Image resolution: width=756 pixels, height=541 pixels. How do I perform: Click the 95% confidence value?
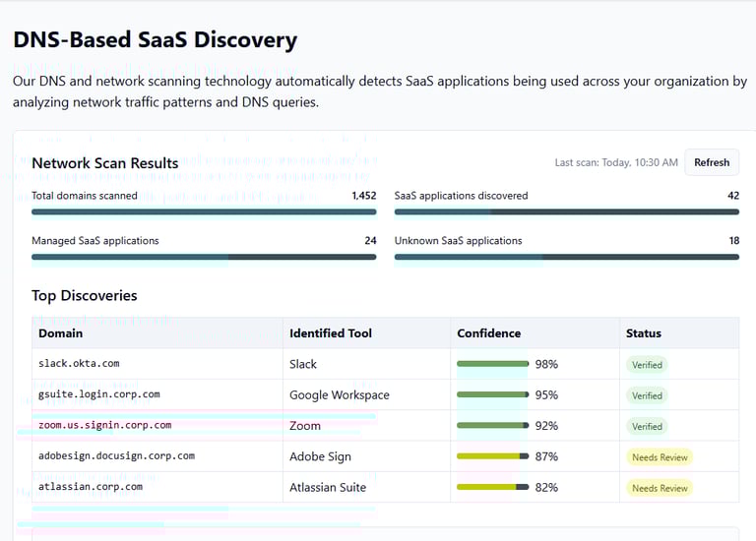tap(546, 395)
